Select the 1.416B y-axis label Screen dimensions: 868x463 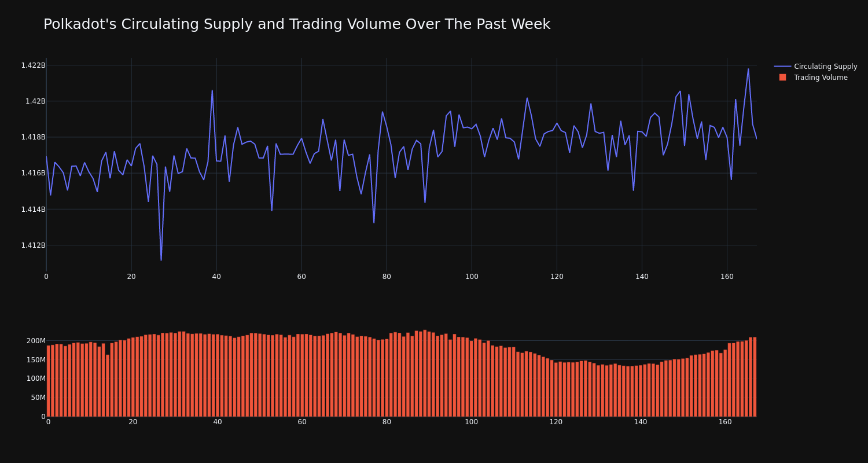tap(33, 173)
